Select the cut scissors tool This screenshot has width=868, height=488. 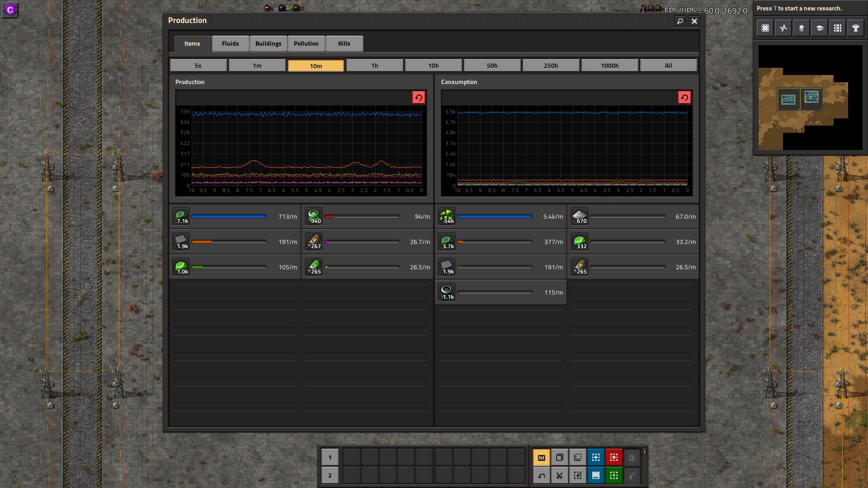(x=559, y=475)
